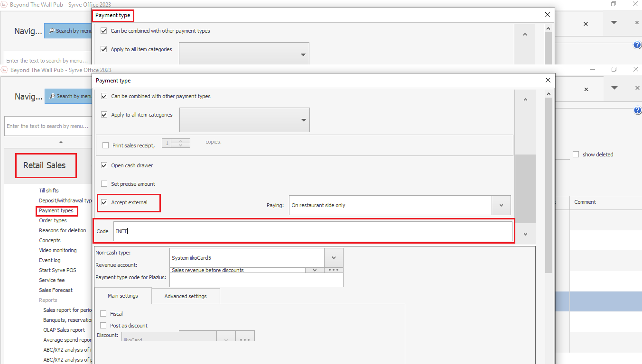Open the Non-cash type dropdown
642x364 pixels.
click(x=334, y=258)
